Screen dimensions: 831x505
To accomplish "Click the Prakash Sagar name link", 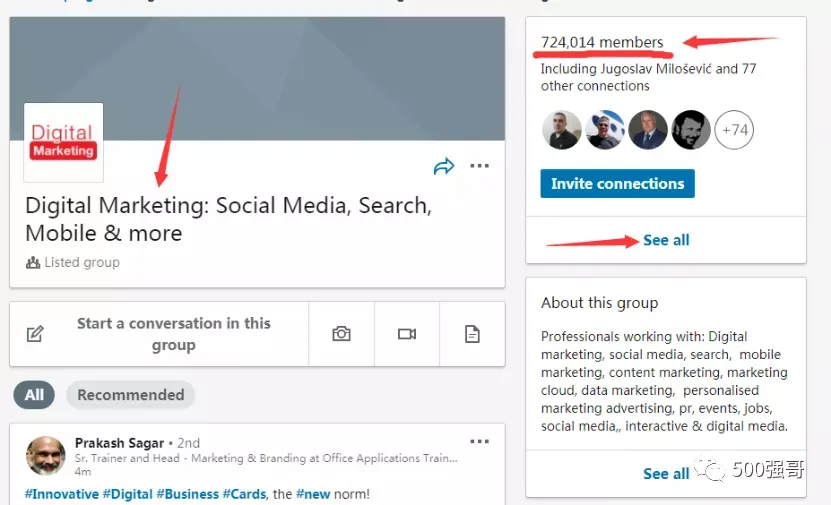I will click(119, 442).
